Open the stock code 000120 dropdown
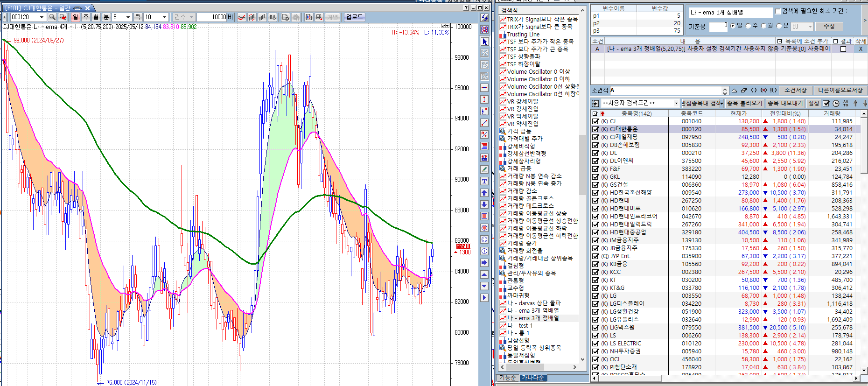This screenshot has width=868, height=386. coord(42,17)
